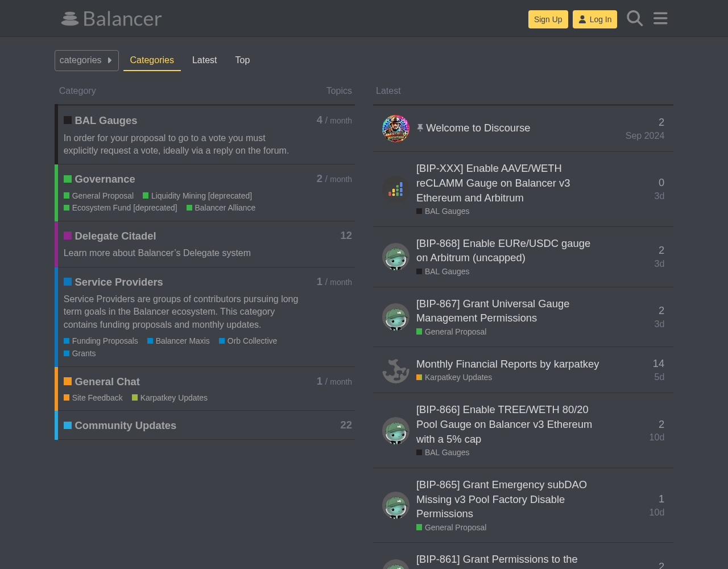728x569 pixels.
Task: Open Monthly Financial Reports by karpatkey topic
Action: (507, 364)
